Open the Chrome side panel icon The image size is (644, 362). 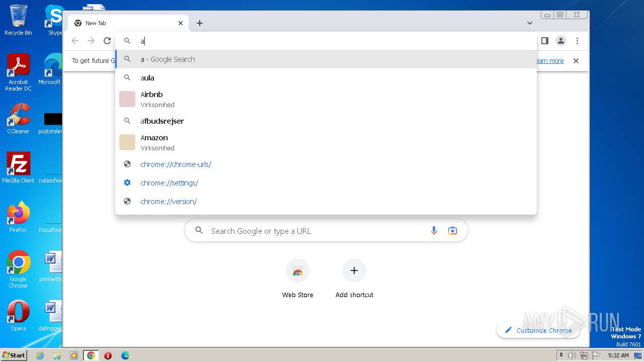544,41
